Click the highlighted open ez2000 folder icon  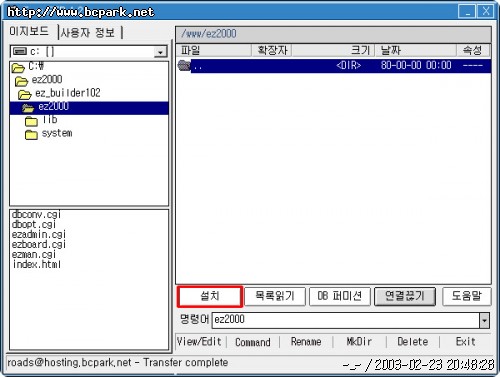pos(28,108)
